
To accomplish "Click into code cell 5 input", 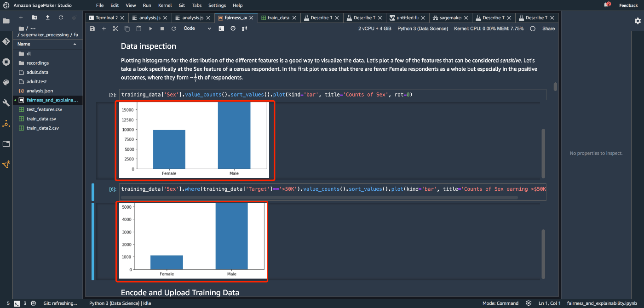I will [x=333, y=95].
